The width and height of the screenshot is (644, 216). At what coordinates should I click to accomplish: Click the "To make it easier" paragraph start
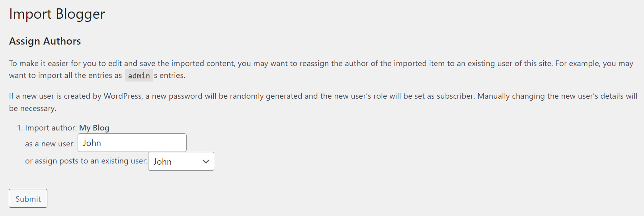(38, 63)
